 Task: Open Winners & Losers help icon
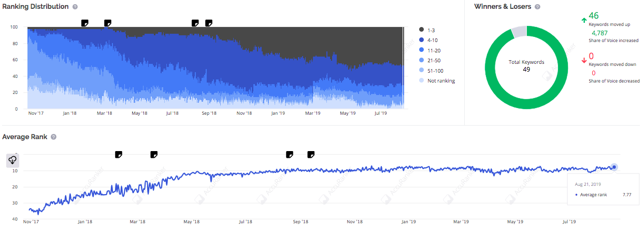[537, 7]
